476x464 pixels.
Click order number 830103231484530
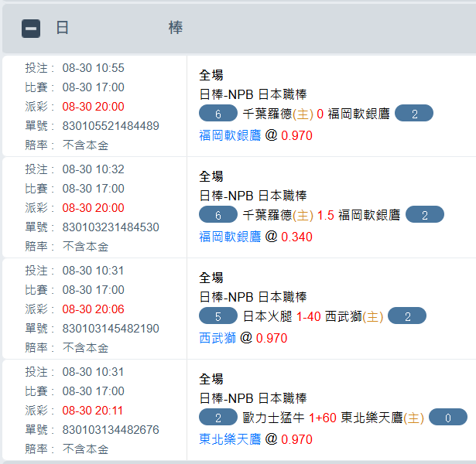tap(111, 227)
